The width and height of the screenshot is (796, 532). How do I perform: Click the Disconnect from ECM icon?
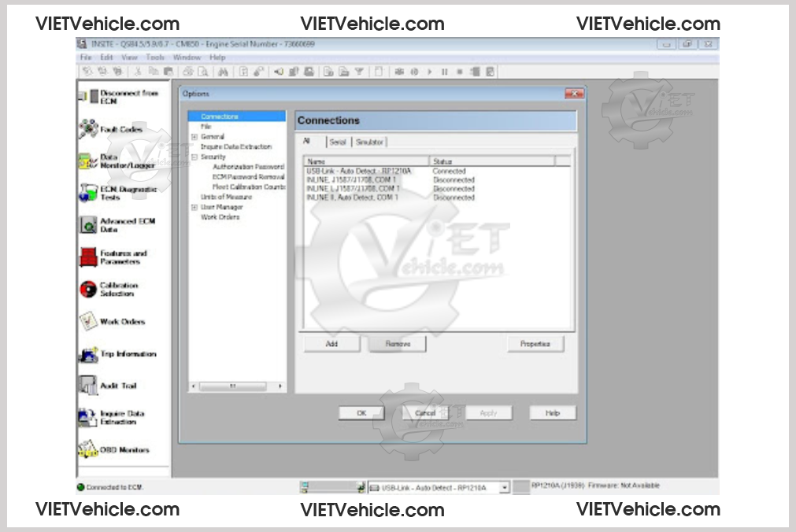click(x=88, y=97)
